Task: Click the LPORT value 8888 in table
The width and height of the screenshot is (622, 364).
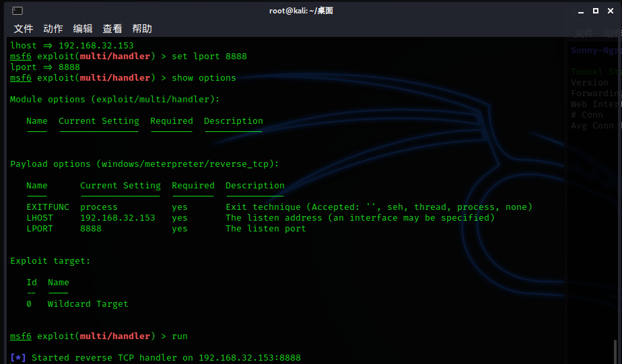Action: click(x=91, y=228)
